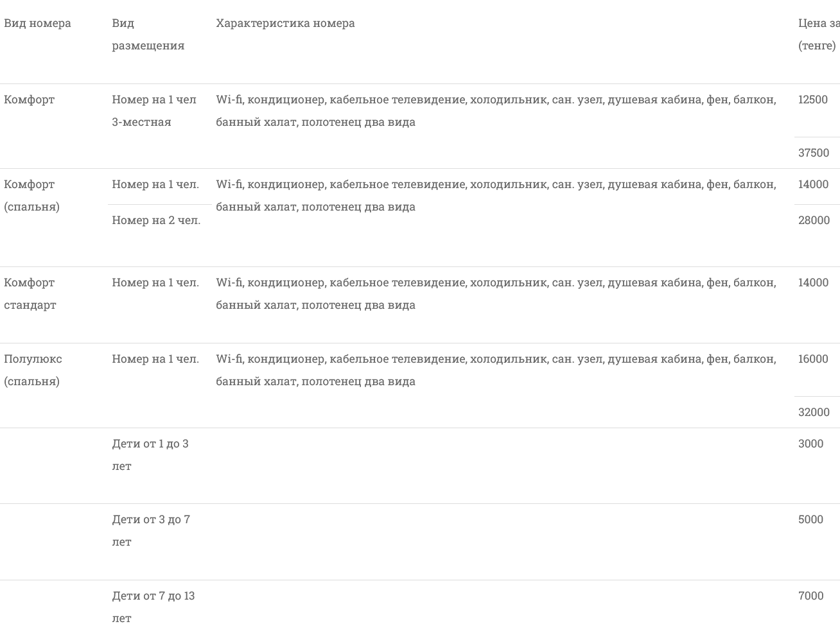Select the "Дети от 1 до 3 лет" row
The image size is (840, 642).
(150, 455)
